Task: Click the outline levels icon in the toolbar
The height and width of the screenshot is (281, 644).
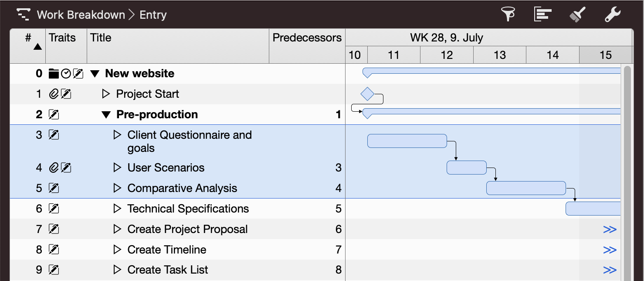Action: (x=542, y=14)
